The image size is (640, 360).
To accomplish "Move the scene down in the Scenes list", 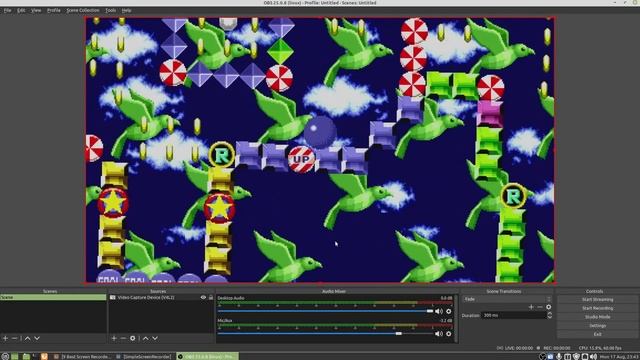I will [37, 338].
